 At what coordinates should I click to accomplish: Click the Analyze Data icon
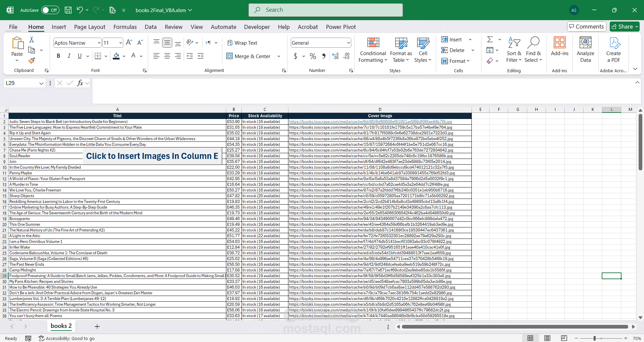coord(586,43)
